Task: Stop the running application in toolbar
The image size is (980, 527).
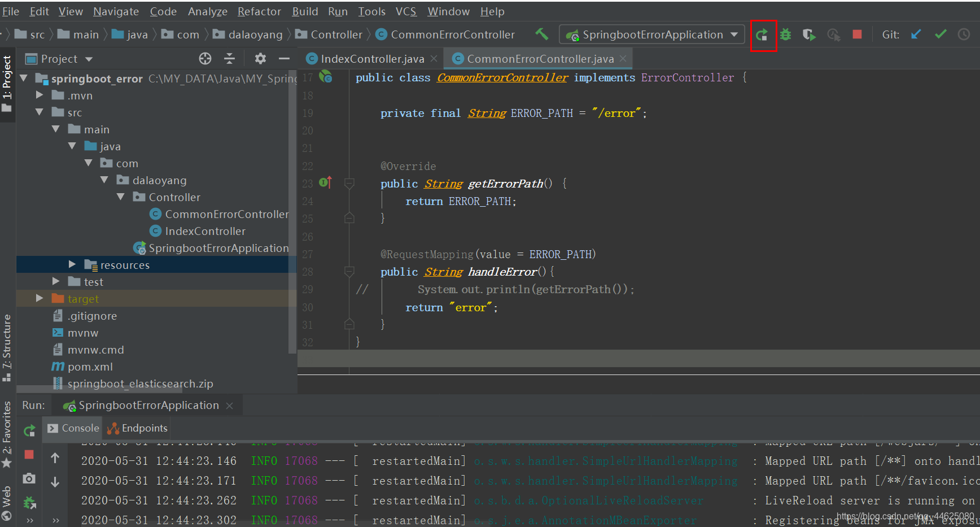Action: tap(857, 34)
